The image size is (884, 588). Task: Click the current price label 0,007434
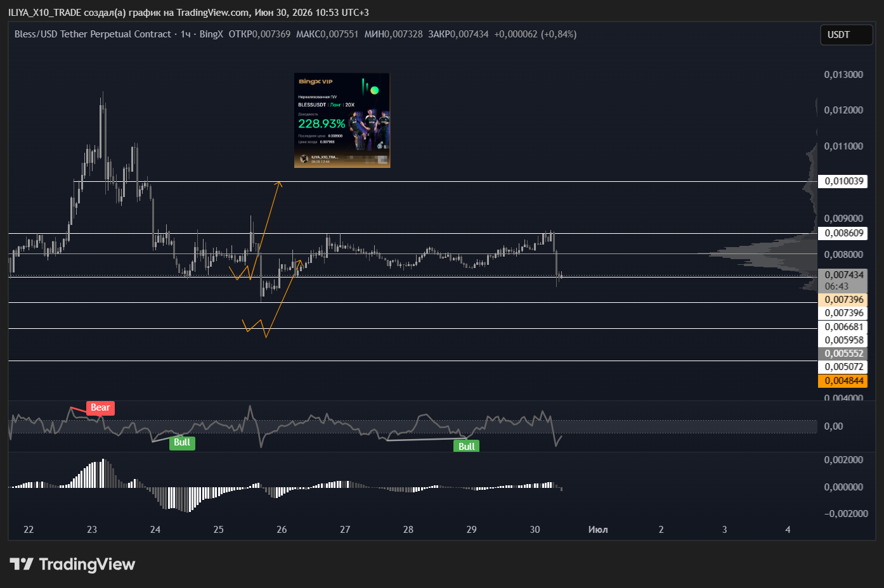click(843, 275)
